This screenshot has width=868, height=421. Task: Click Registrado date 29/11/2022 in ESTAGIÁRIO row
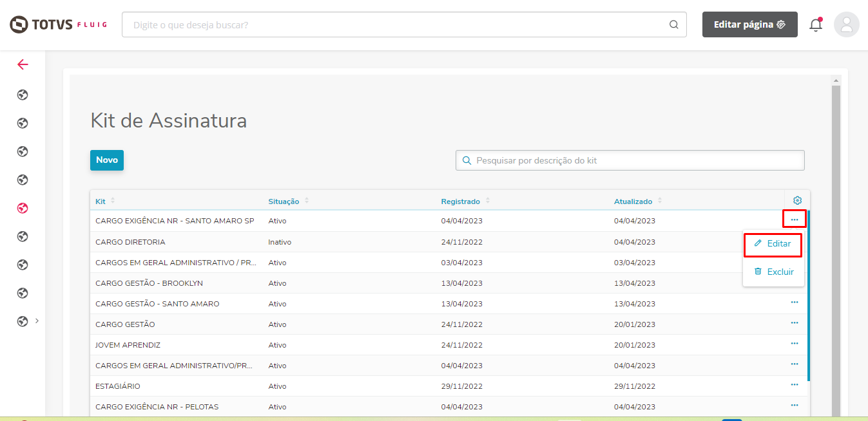[x=461, y=386]
